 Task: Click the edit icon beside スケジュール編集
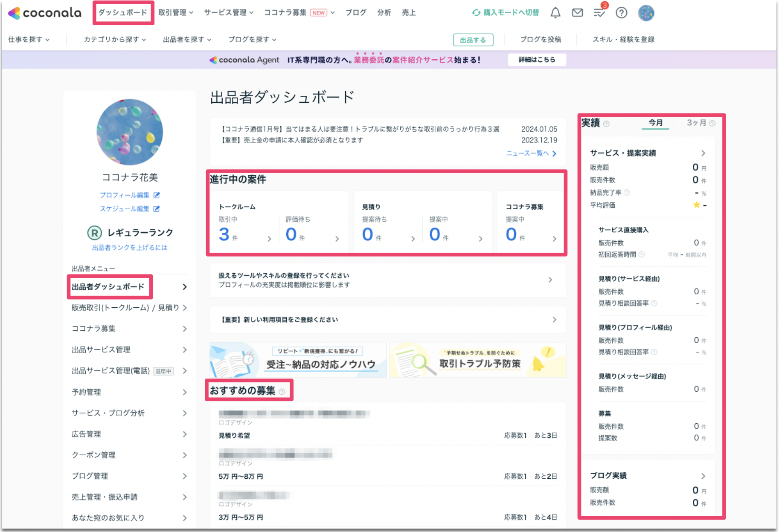click(156, 208)
